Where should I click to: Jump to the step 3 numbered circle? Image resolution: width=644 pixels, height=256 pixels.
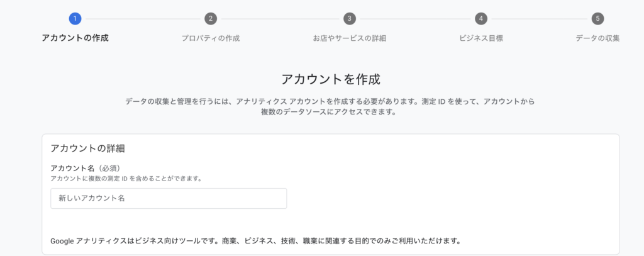point(350,18)
